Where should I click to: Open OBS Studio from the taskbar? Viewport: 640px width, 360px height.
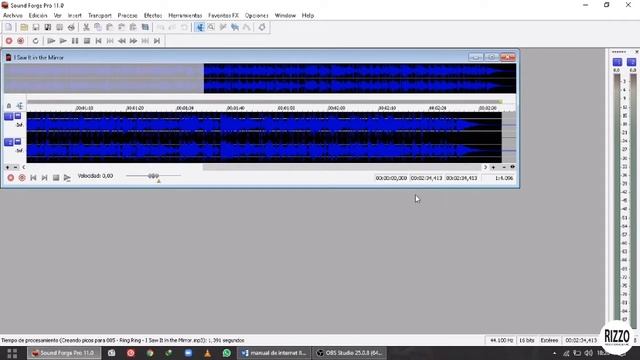349,353
